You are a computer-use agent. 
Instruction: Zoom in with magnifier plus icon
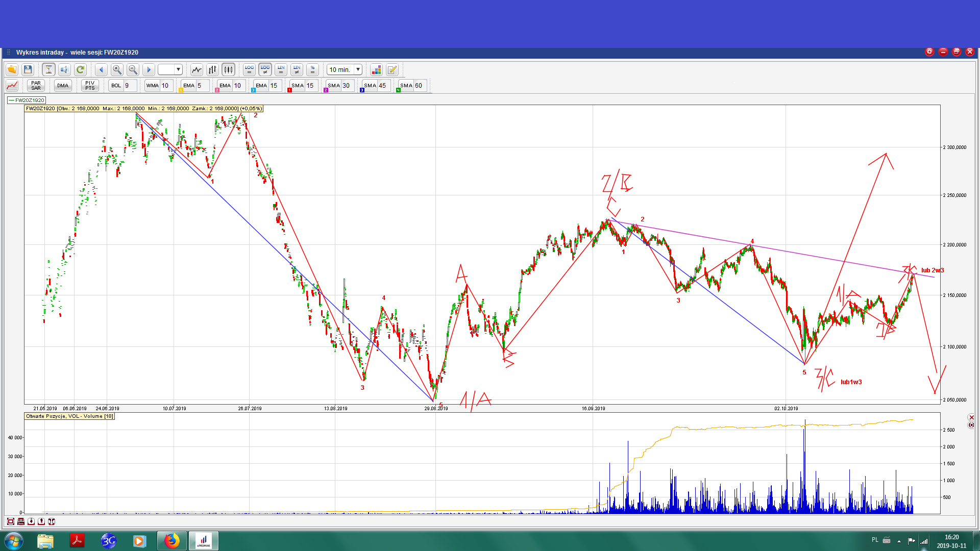(x=117, y=69)
